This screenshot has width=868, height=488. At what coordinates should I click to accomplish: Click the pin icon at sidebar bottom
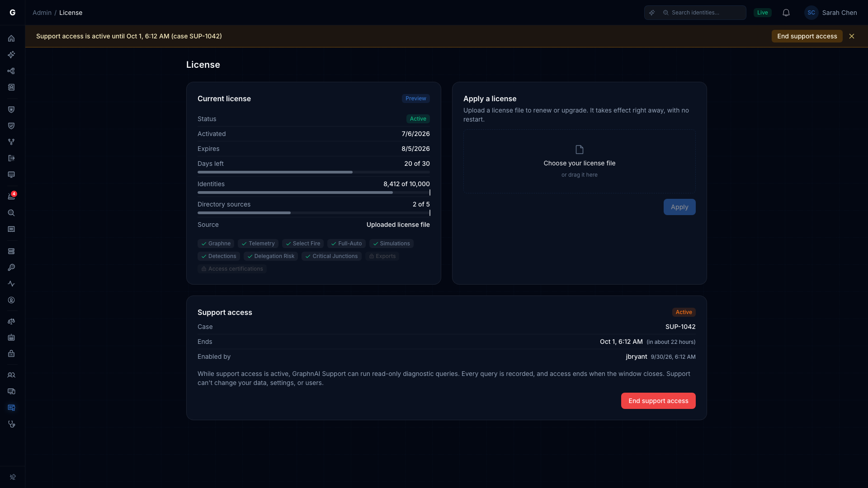[x=13, y=477]
